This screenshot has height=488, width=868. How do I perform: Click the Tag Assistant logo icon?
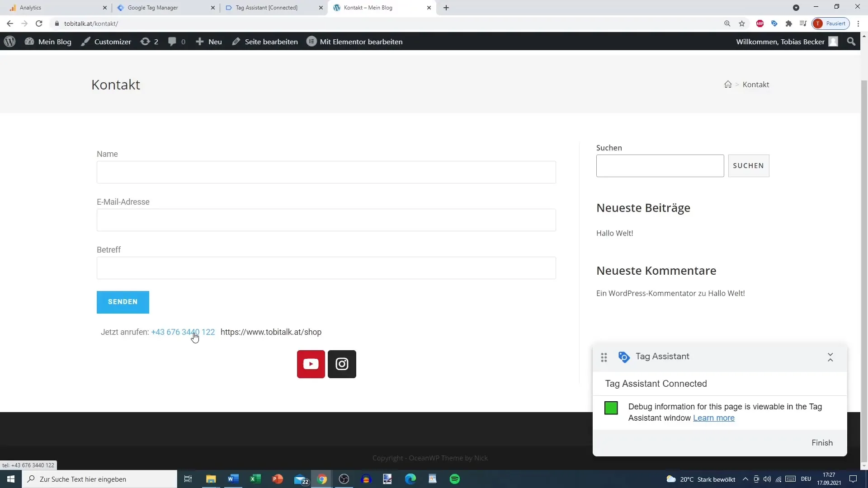click(624, 357)
